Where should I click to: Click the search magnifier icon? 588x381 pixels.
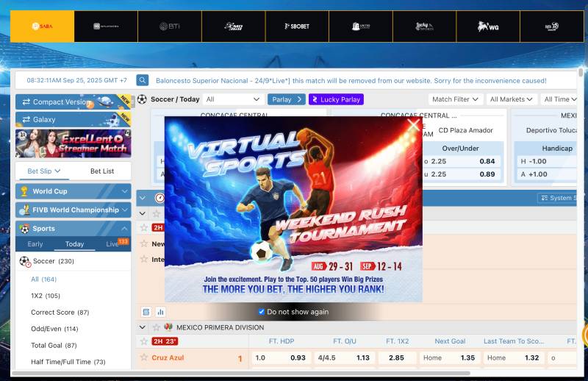(x=143, y=80)
